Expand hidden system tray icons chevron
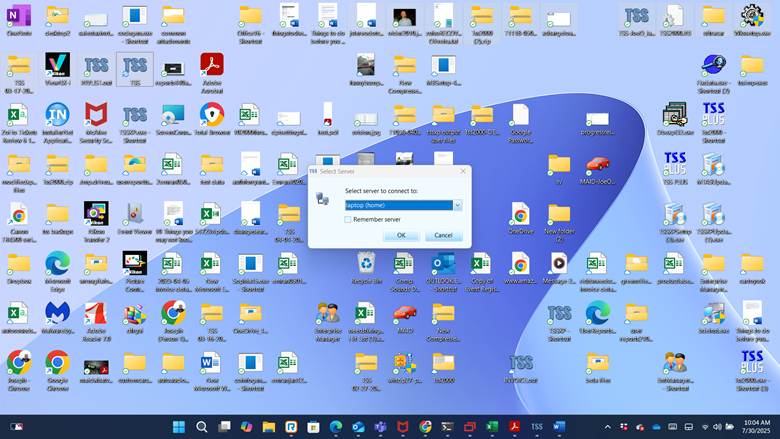Screen dimensions: 780x439 coord(607,427)
